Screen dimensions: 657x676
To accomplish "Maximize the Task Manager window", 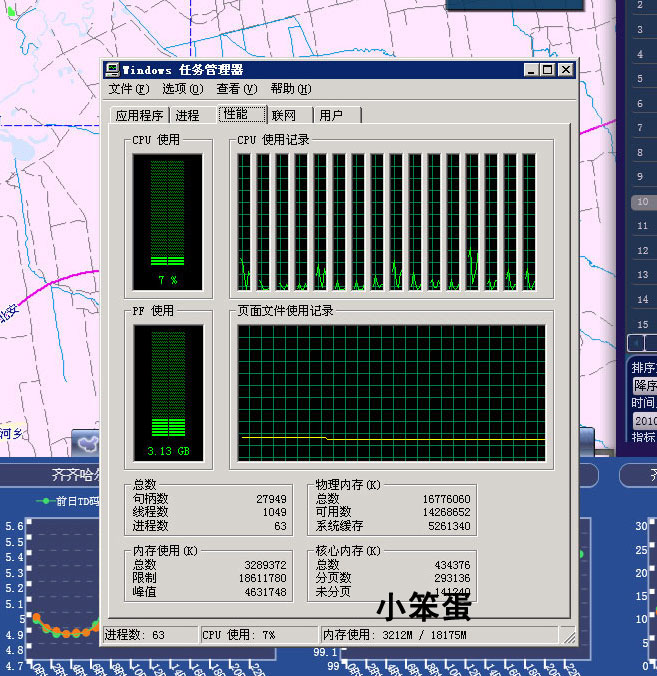I will (x=548, y=70).
